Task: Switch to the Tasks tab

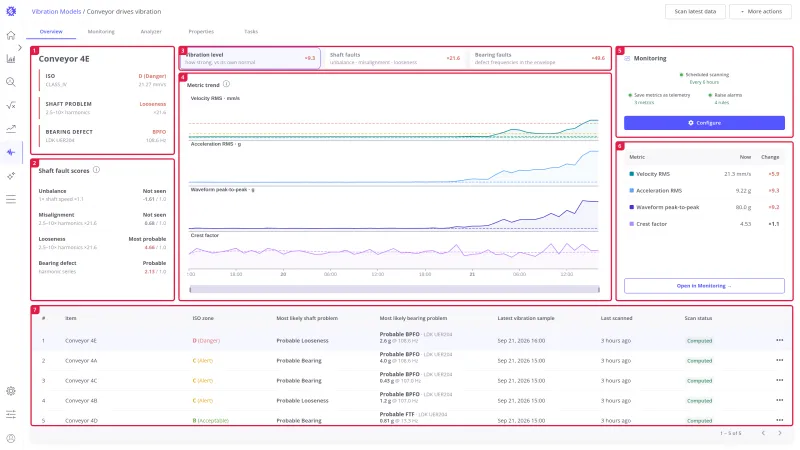Action: [x=251, y=32]
